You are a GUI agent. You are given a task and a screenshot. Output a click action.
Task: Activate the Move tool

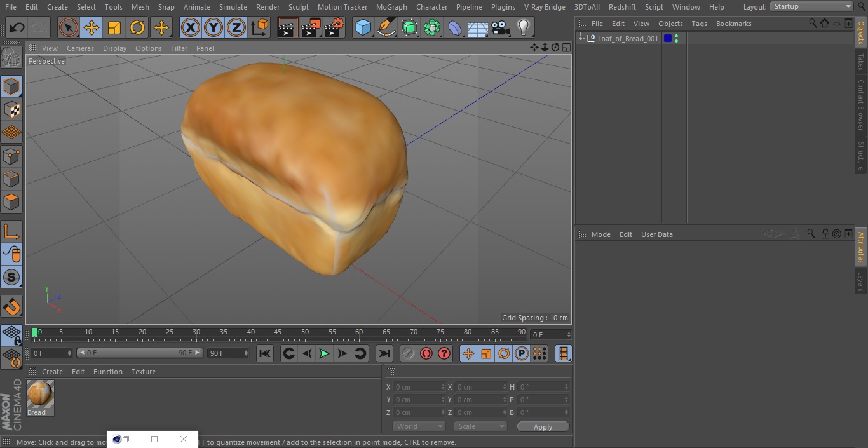point(92,28)
